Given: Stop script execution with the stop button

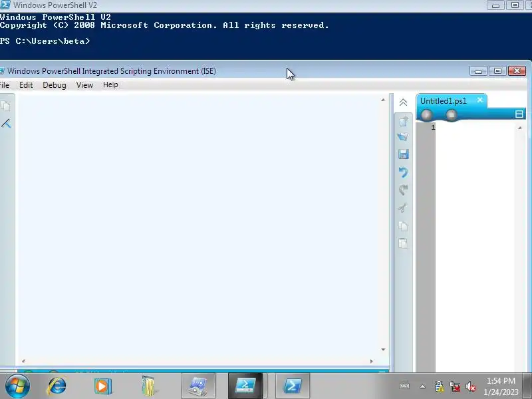Looking at the screenshot, I should 452,115.
